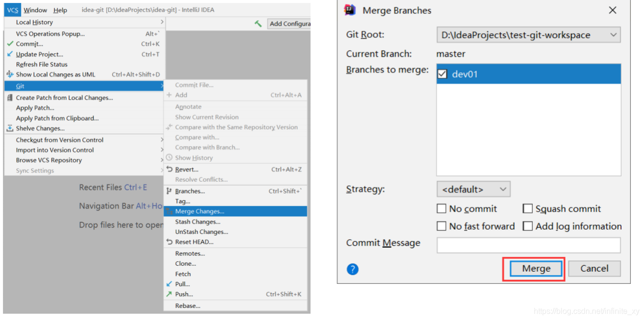Open the Strategy default dropdown
Screen dimensions: 644x320
click(473, 189)
